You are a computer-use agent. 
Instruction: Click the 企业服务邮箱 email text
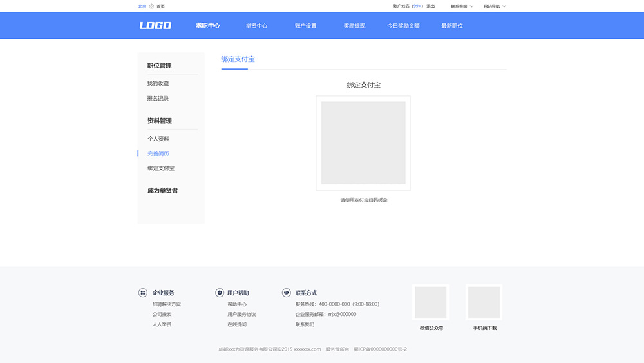tap(326, 314)
